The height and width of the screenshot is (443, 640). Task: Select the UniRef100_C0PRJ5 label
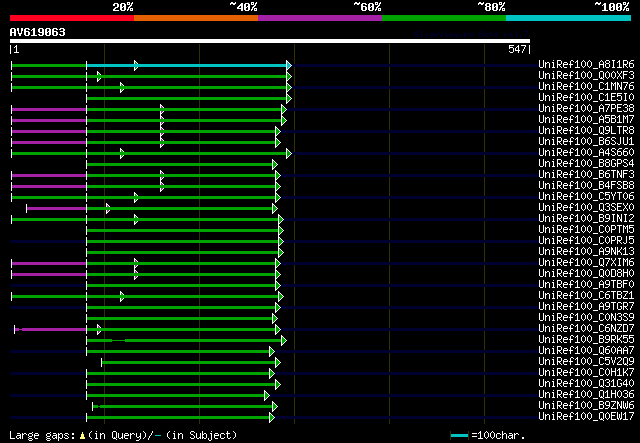click(x=587, y=241)
